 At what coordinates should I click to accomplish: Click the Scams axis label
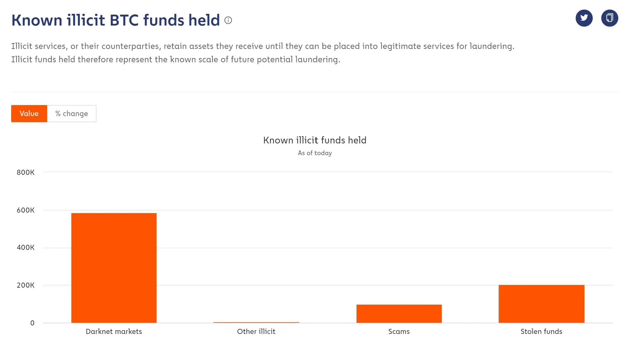click(399, 332)
